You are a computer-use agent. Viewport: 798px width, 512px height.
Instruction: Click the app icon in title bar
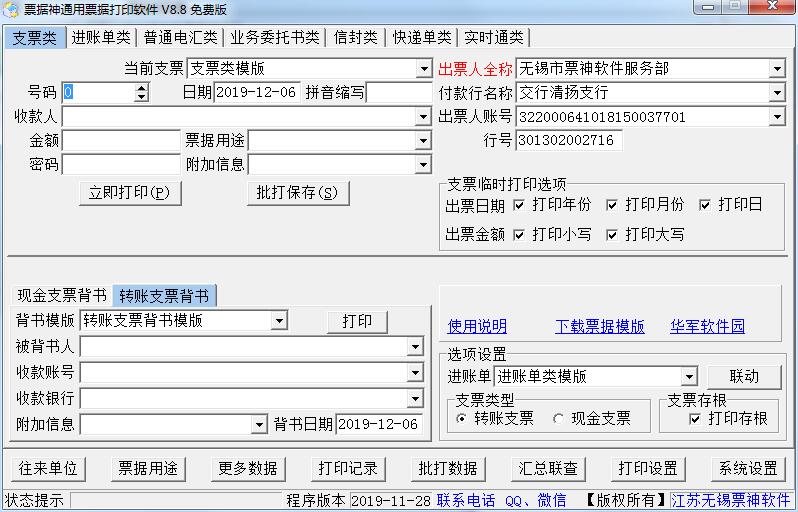10,9
